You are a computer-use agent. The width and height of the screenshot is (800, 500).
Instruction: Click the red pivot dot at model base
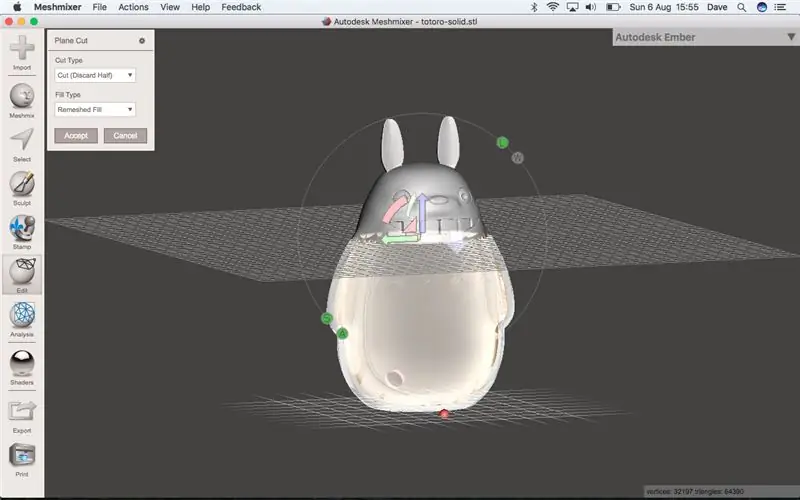pos(444,414)
